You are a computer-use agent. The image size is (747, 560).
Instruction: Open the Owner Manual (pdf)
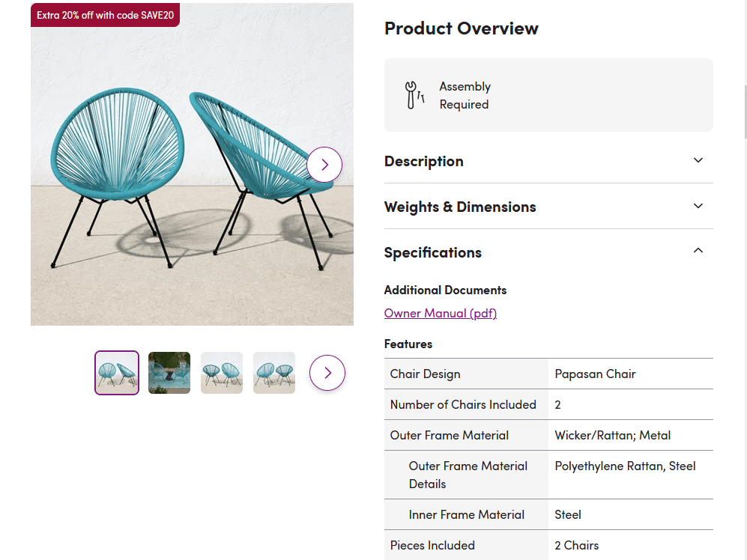click(x=440, y=313)
